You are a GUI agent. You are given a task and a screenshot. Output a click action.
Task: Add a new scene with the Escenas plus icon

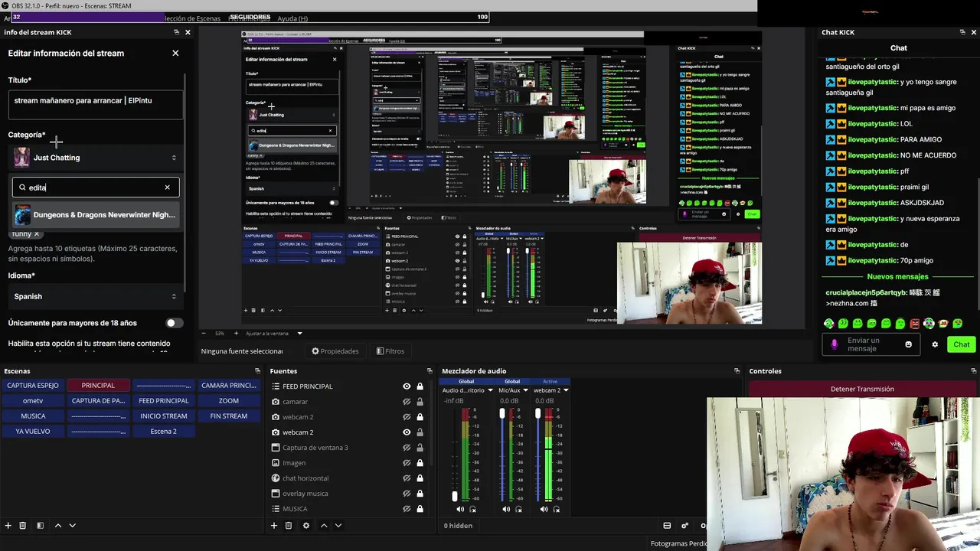coord(8,526)
